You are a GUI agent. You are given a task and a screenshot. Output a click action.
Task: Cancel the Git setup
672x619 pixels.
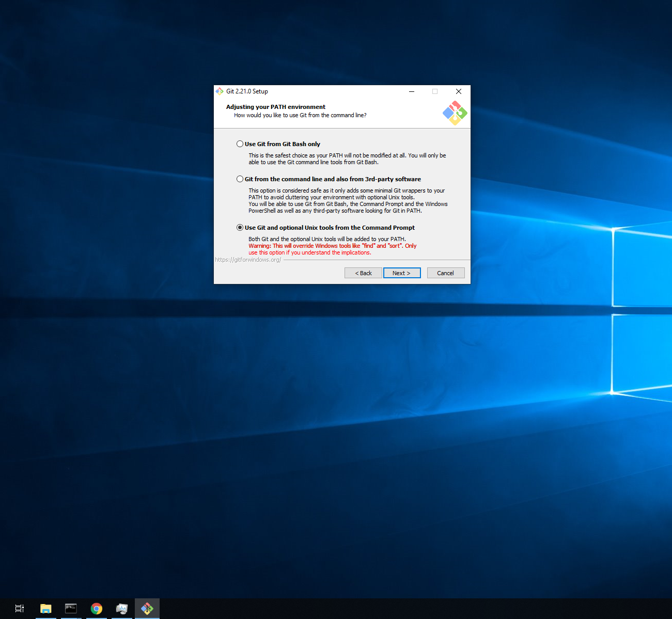pos(446,273)
